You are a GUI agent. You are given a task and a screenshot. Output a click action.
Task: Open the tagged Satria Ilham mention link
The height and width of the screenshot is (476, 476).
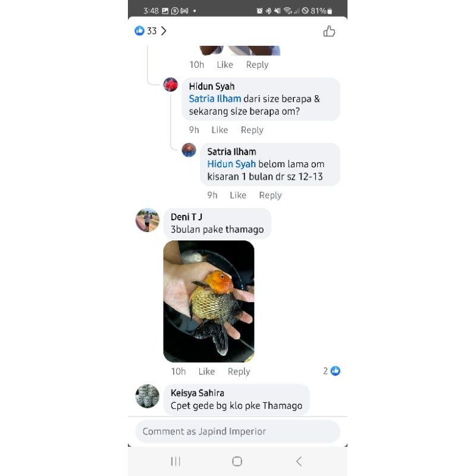pyautogui.click(x=215, y=99)
